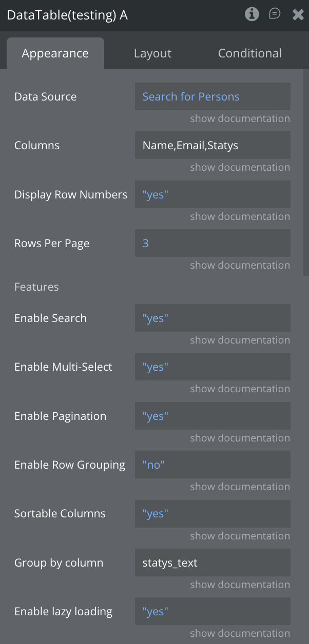Close the DataTable property editor
This screenshot has width=309, height=644.
point(298,15)
